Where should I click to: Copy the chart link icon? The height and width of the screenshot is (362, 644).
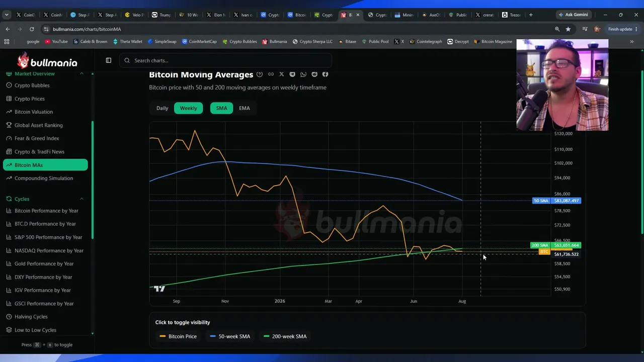[x=271, y=74]
